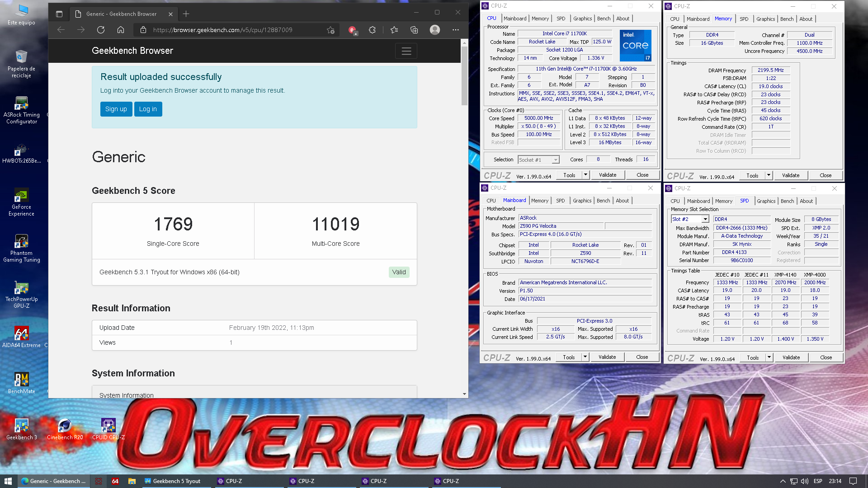Select the Cinebench R20 desktop icon
This screenshot has height=488, width=868.
click(65, 429)
